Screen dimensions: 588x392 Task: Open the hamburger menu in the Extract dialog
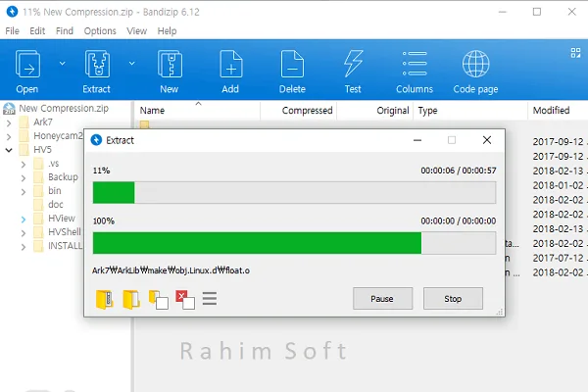210,299
